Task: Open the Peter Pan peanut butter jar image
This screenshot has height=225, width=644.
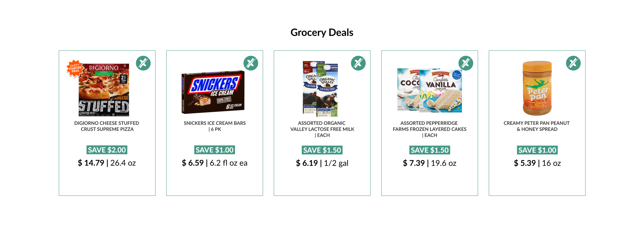Action: tap(537, 88)
